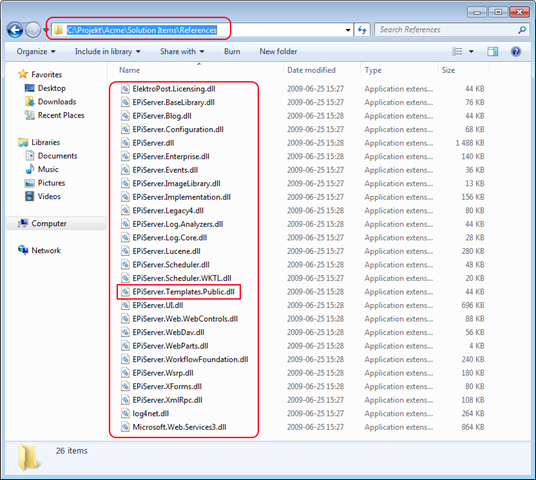Open the Documents library
The image size is (536, 480).
tap(57, 156)
